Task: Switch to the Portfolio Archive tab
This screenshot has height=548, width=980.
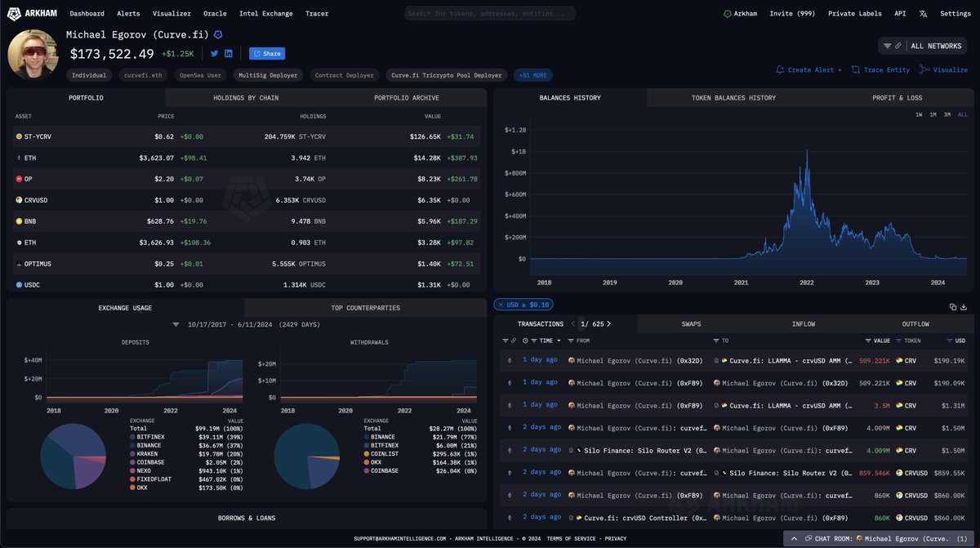Action: 406,98
